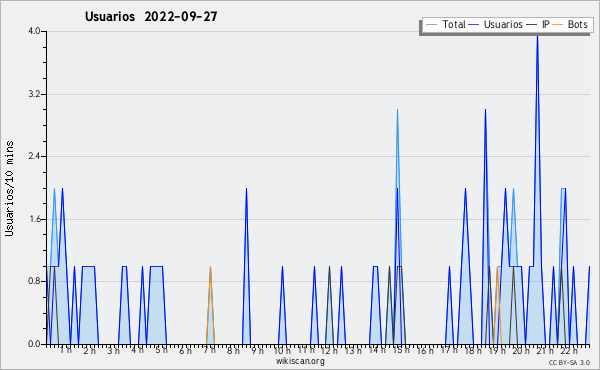Click the '18 h' x-axis label

tap(473, 350)
